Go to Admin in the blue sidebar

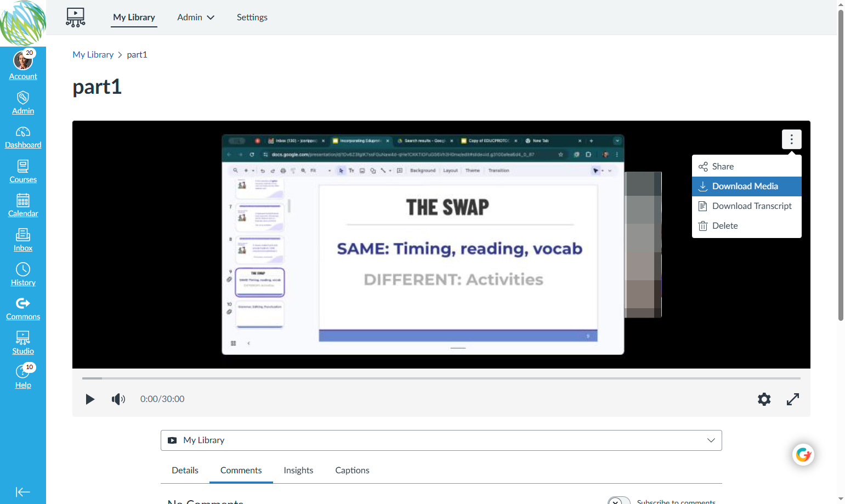23,103
